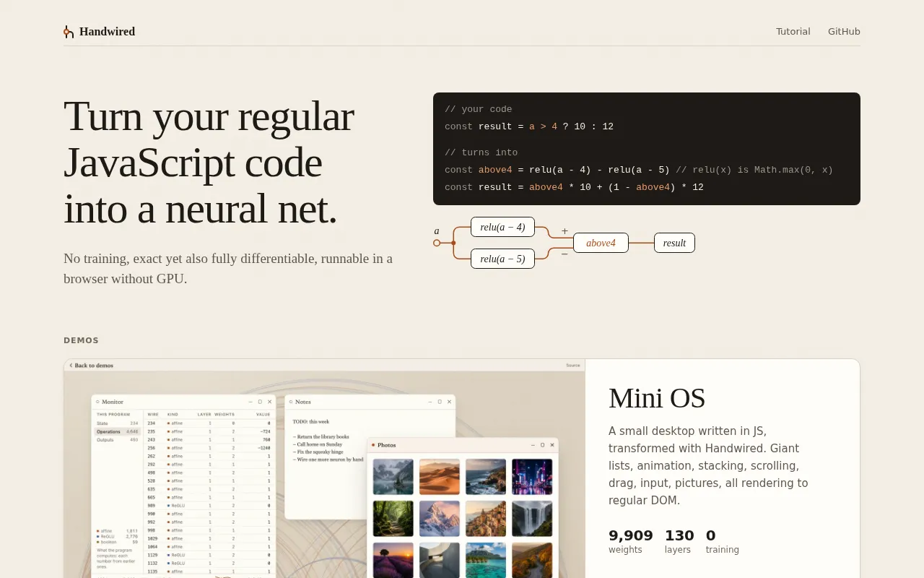Close the Monitor window in demo

pos(269,402)
